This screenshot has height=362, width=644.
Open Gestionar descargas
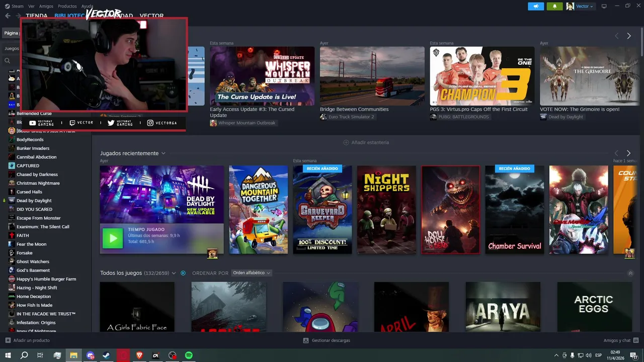pos(326,340)
